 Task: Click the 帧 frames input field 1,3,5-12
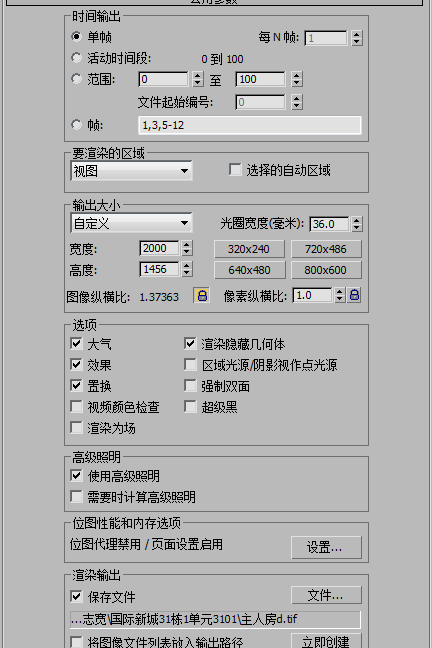click(x=250, y=125)
